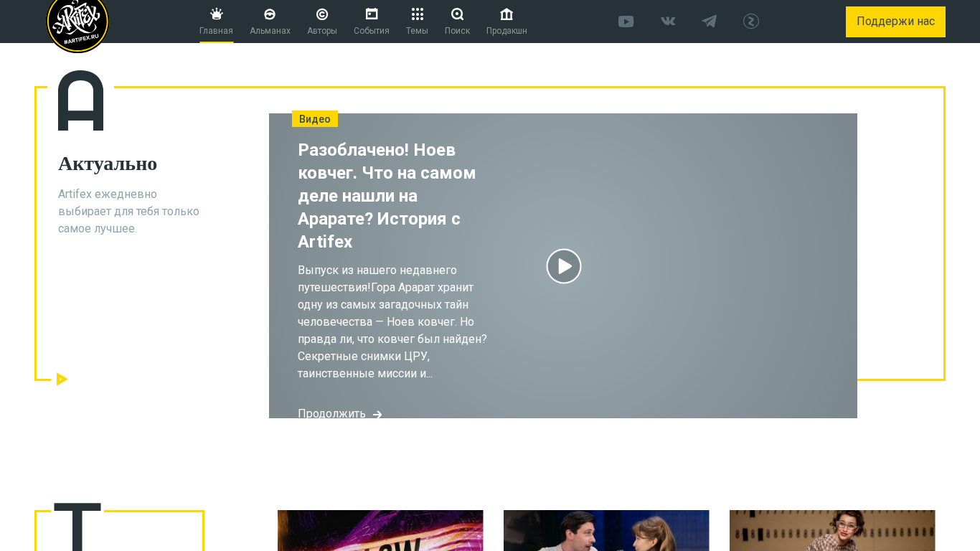
Task: Click the Видео category tag
Action: point(315,119)
